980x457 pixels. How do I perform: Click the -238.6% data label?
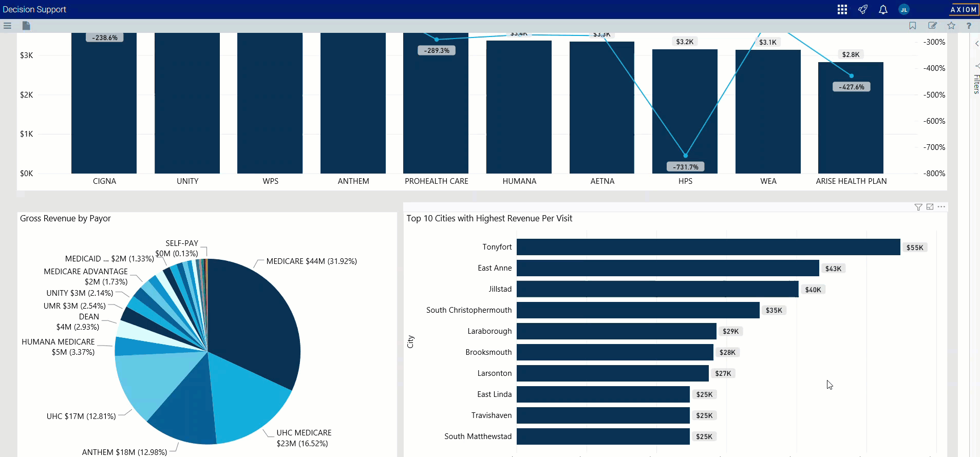(x=104, y=37)
